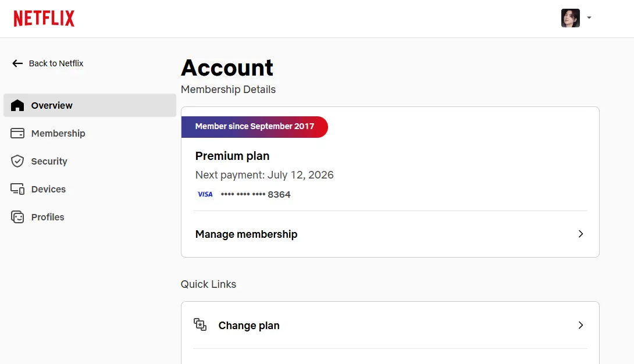
Task: Click the Change plan icon
Action: click(x=200, y=324)
